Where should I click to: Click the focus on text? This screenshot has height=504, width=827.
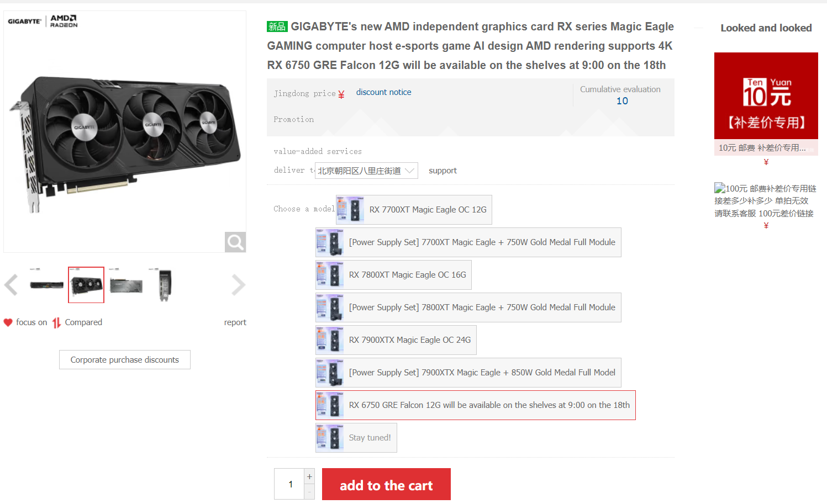[x=31, y=322]
